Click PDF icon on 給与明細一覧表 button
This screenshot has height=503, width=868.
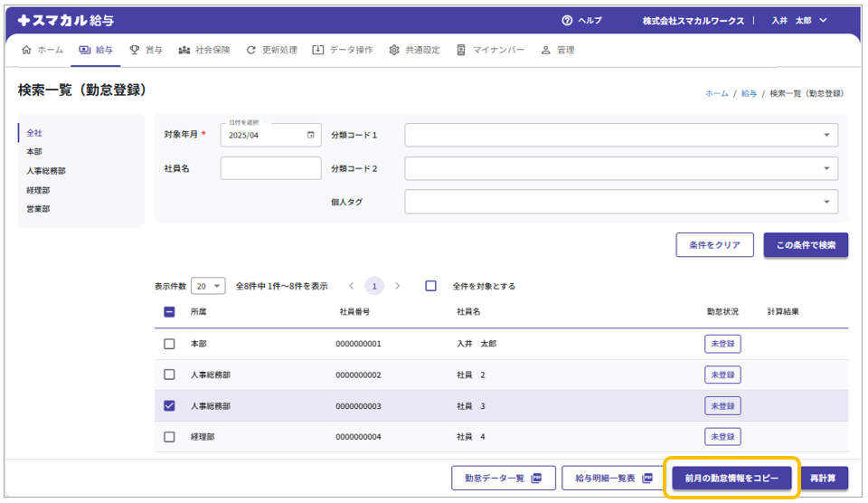coord(647,478)
